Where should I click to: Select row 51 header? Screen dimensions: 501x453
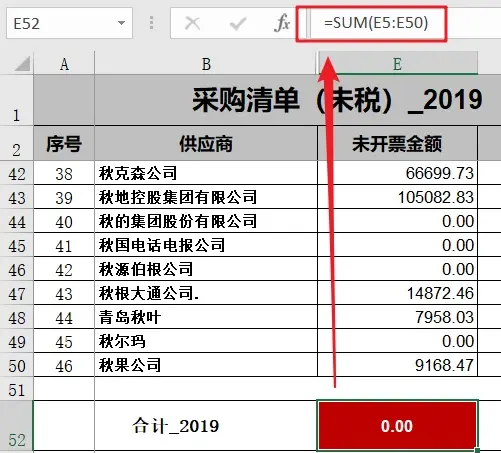tap(17, 389)
